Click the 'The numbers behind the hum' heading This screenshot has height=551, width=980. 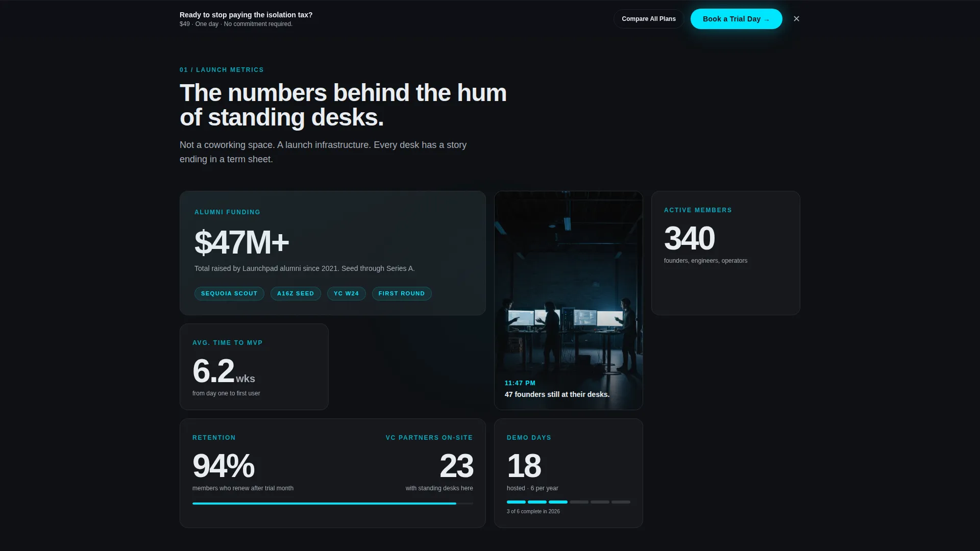point(343,105)
